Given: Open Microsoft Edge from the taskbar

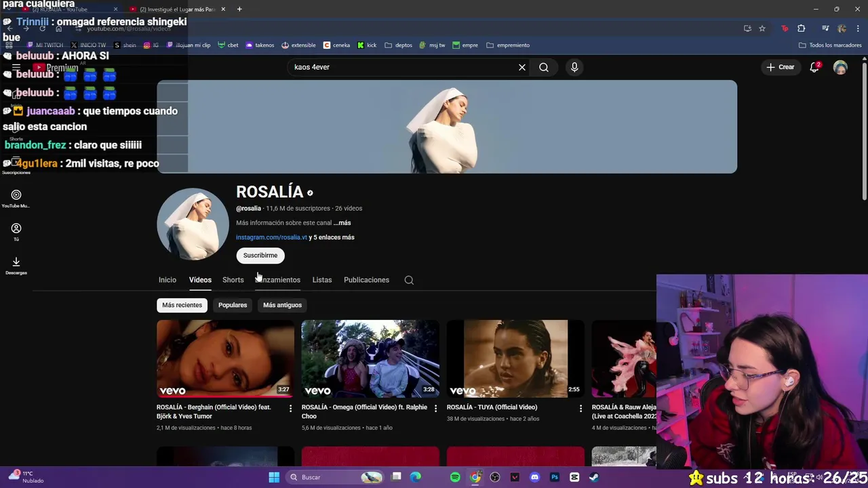Looking at the screenshot, I should click(x=416, y=477).
